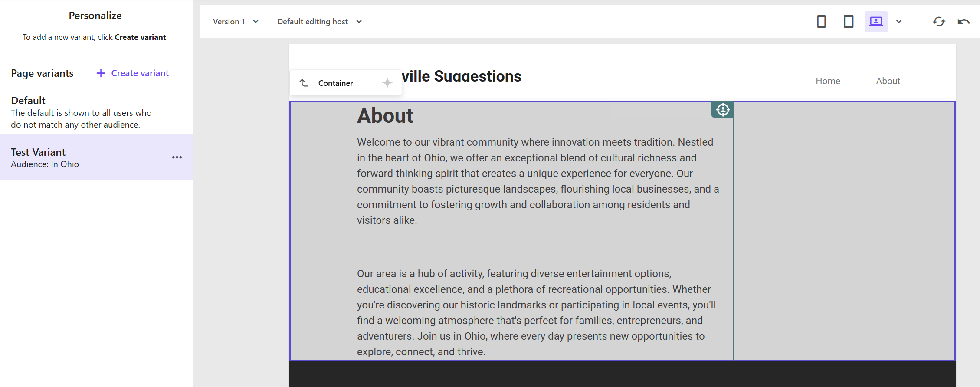Open the Home navigation item
Viewport: 980px width, 387px height.
click(x=828, y=81)
